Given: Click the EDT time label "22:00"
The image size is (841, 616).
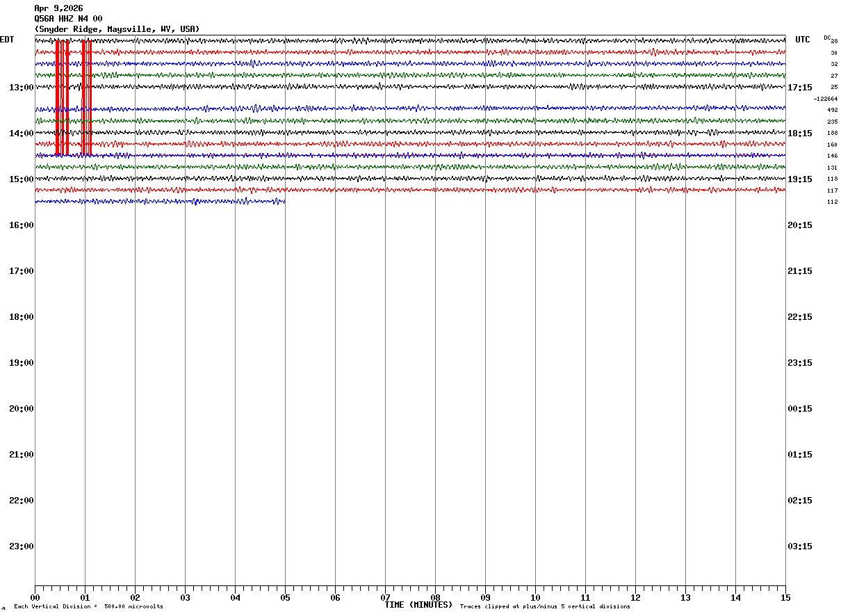Looking at the screenshot, I should pos(21,501).
